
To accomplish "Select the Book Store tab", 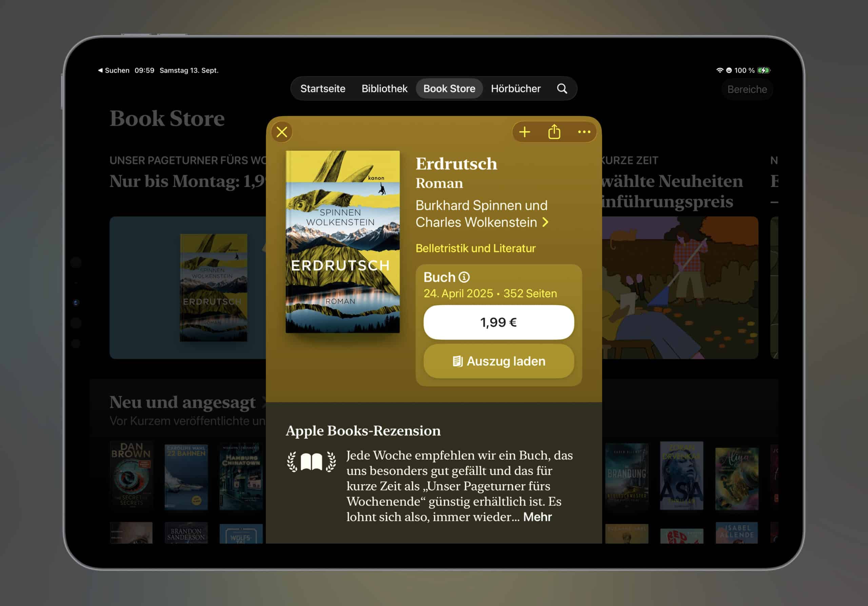I will pos(449,89).
